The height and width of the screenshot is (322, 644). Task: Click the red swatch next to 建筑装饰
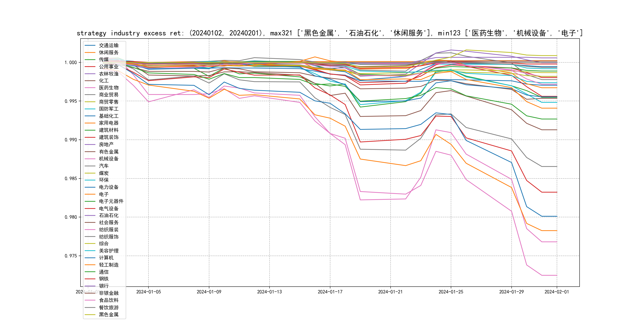pyautogui.click(x=90, y=137)
